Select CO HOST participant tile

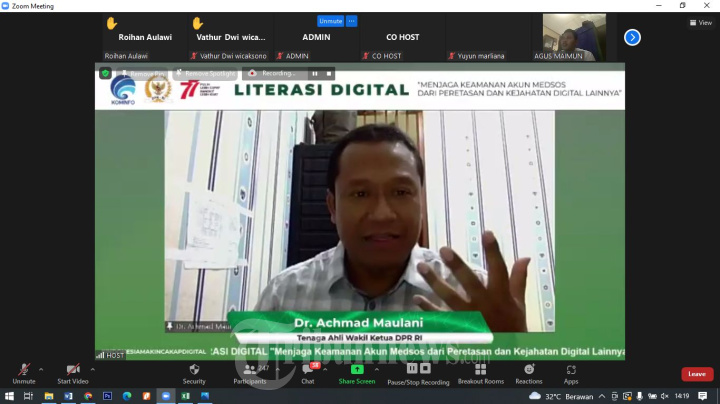(x=403, y=38)
